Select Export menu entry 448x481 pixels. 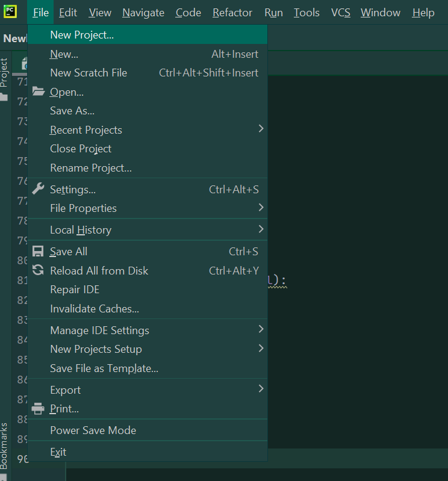148,390
